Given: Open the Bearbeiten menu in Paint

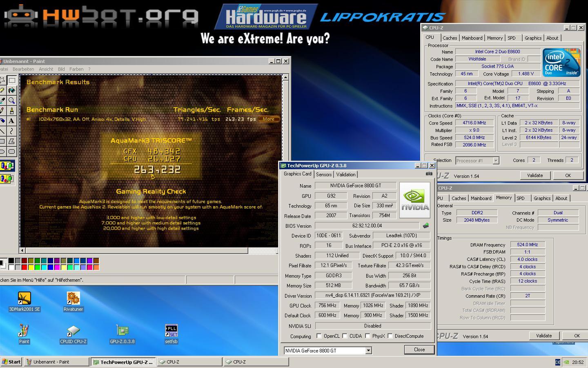Looking at the screenshot, I should point(23,69).
